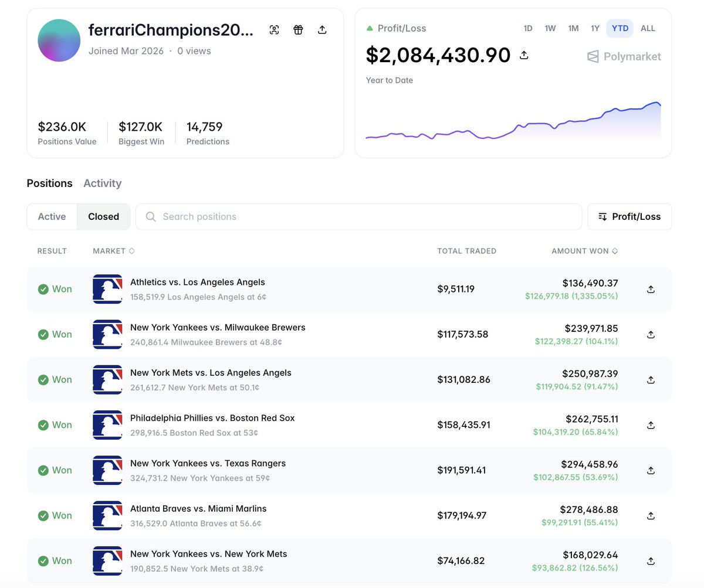Screen dimensions: 704x588
Task: Click into the Search positions field
Action: (x=358, y=217)
